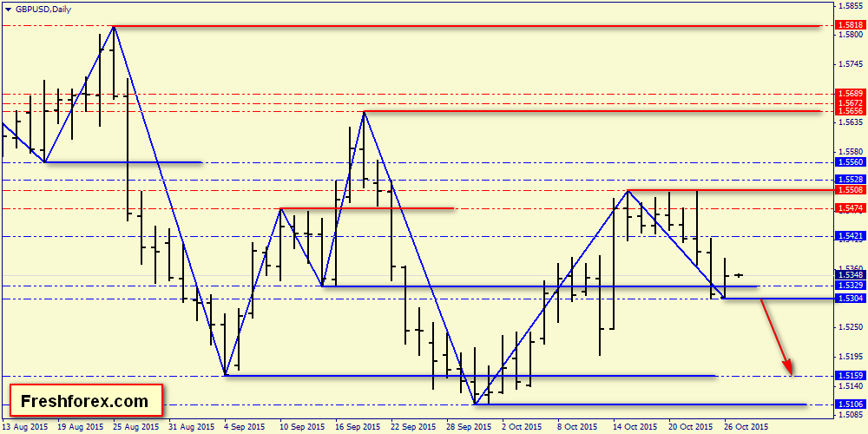Click the 31 Aug 2015 date label
The image size is (868, 434).
[x=191, y=427]
